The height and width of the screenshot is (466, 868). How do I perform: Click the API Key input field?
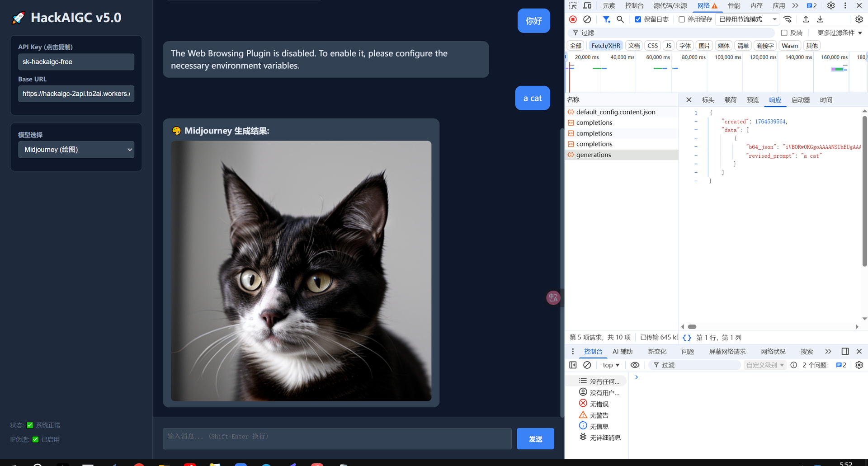(x=76, y=62)
